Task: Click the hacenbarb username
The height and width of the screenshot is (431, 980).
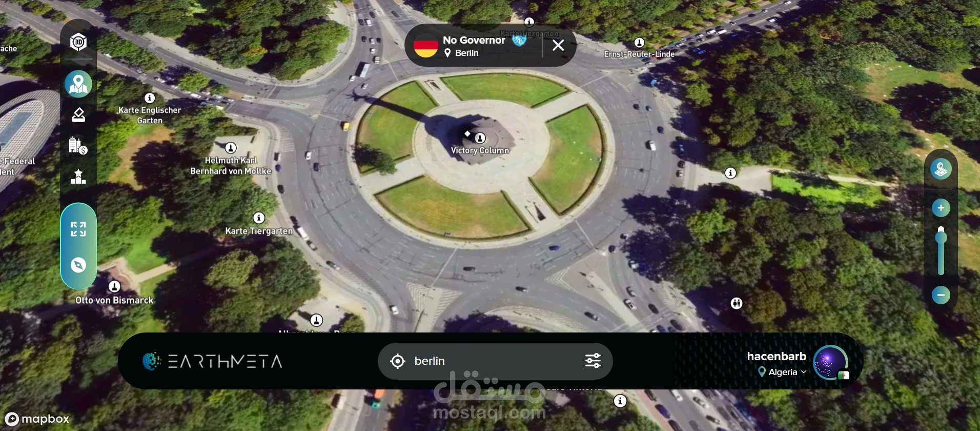Action: pyautogui.click(x=777, y=356)
